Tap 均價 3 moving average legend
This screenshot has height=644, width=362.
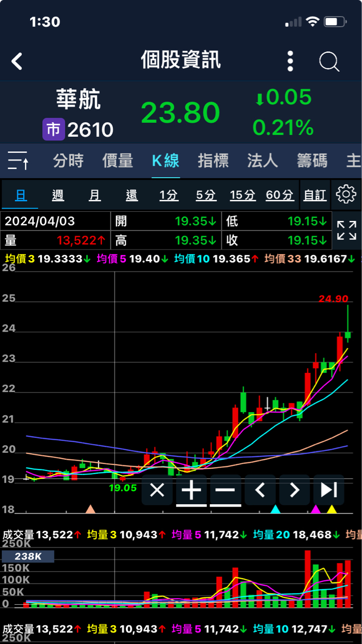tap(47, 259)
